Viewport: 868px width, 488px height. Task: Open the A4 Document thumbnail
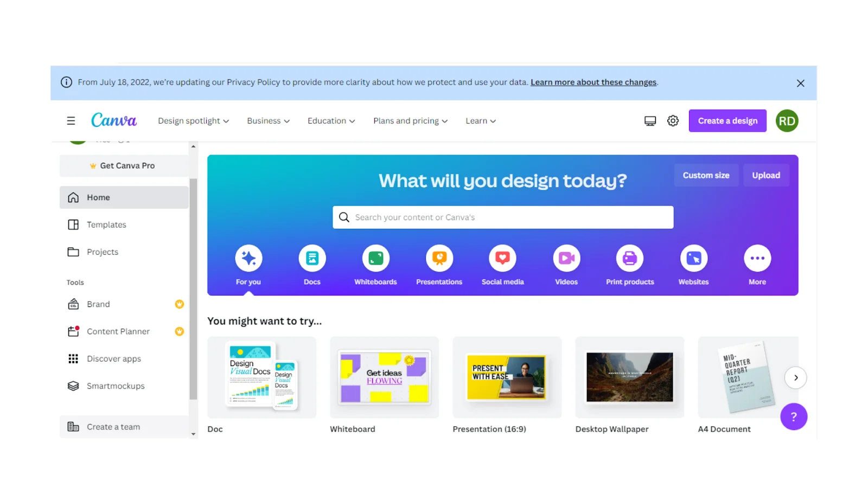pyautogui.click(x=748, y=377)
